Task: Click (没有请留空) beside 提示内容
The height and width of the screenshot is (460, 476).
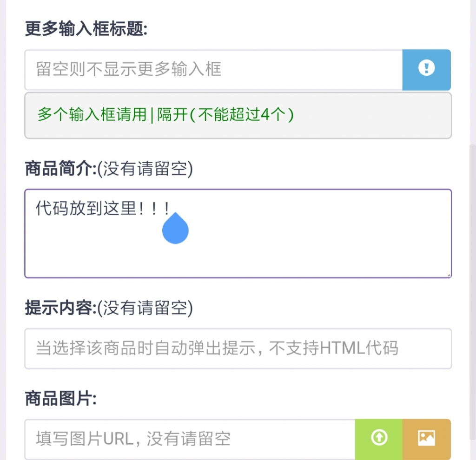Action: [145, 308]
